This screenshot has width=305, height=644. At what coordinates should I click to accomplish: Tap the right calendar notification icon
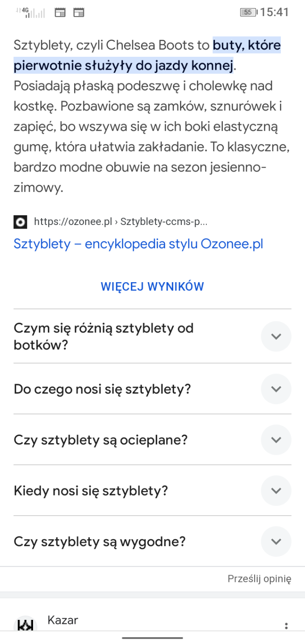[79, 13]
